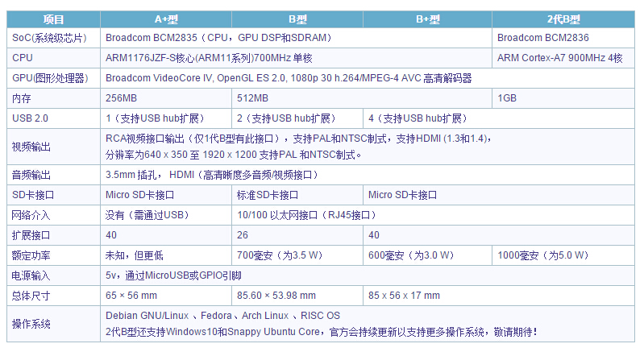Image resolution: width=644 pixels, height=352 pixels.
Task: Select the ARM Cortex-A7 900MHz 4核 cell
Action: 559,58
